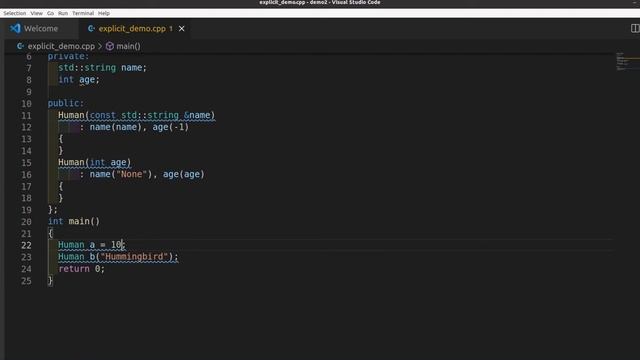
Task: Click 'Human(int age)' constructor on line 15
Action: tap(94, 162)
